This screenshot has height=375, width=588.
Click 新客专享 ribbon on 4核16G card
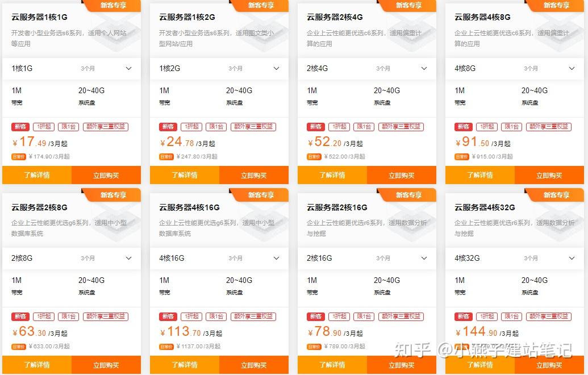261,195
